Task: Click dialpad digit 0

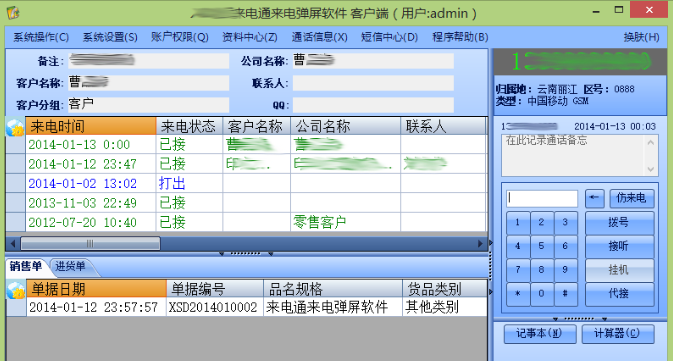Action: coord(541,294)
